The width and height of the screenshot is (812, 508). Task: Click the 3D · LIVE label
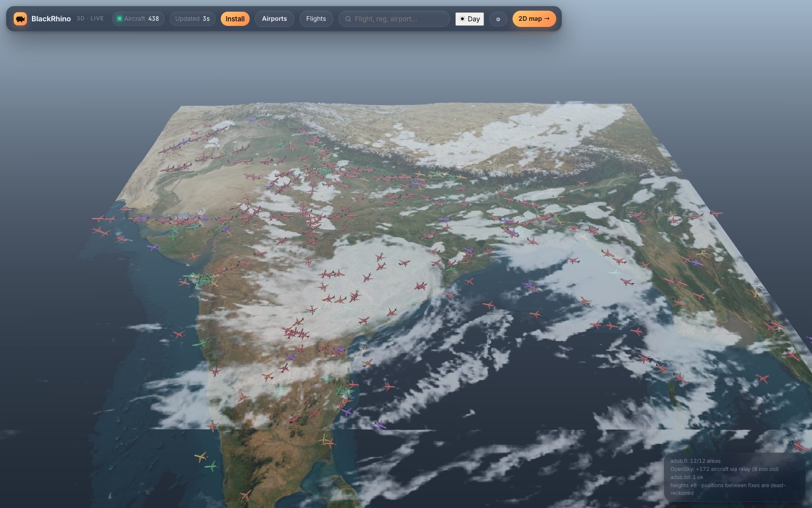[x=90, y=18]
